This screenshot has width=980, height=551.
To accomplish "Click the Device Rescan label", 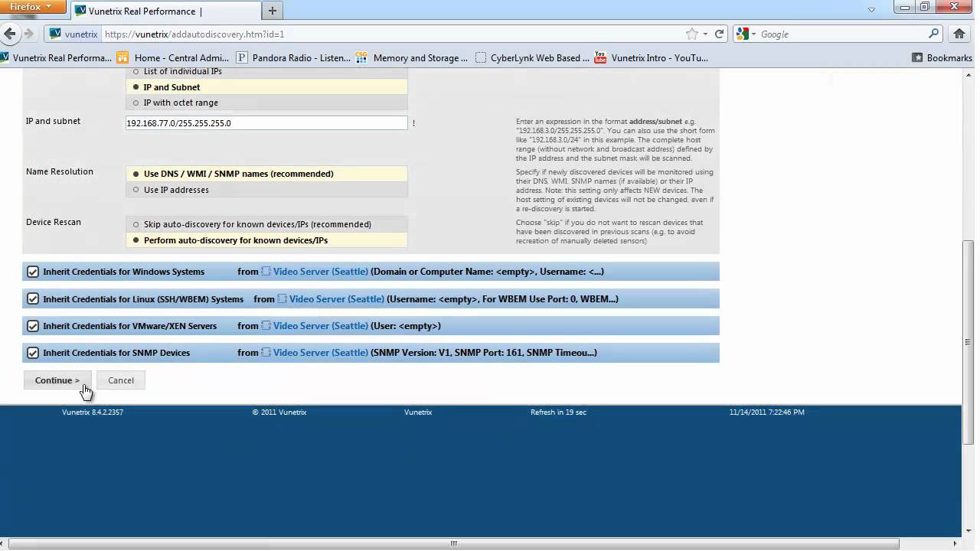I will [x=54, y=222].
